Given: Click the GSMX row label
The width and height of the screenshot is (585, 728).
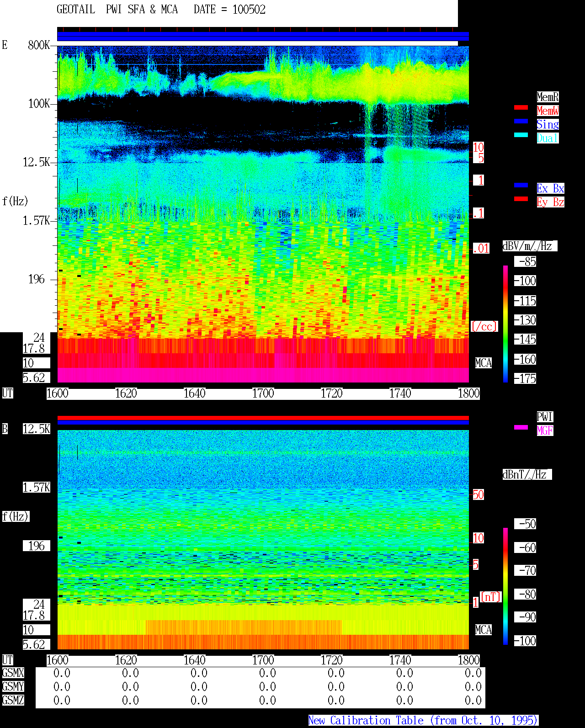Looking at the screenshot, I should pos(13,673).
